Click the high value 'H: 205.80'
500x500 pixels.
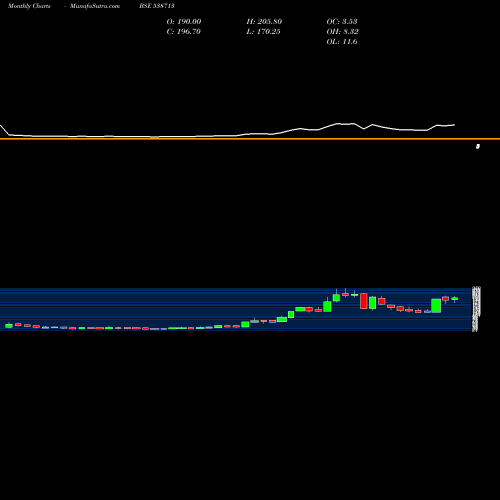point(264,22)
